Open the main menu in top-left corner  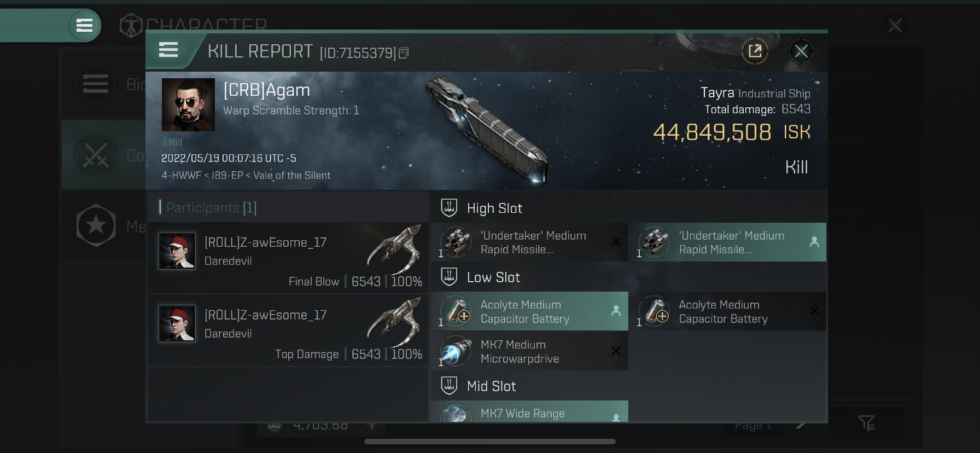pos(84,25)
